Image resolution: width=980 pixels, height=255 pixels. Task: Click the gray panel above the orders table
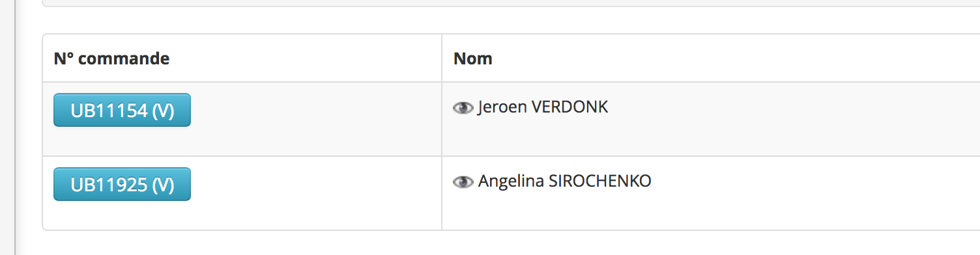[512, 3]
